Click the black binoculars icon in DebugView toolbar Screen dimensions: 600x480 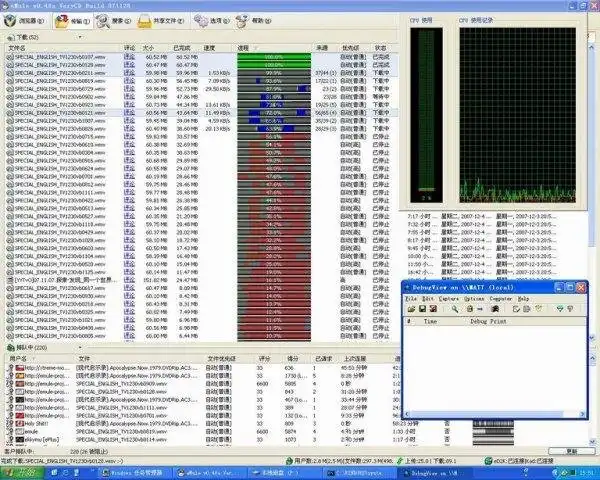click(x=495, y=309)
